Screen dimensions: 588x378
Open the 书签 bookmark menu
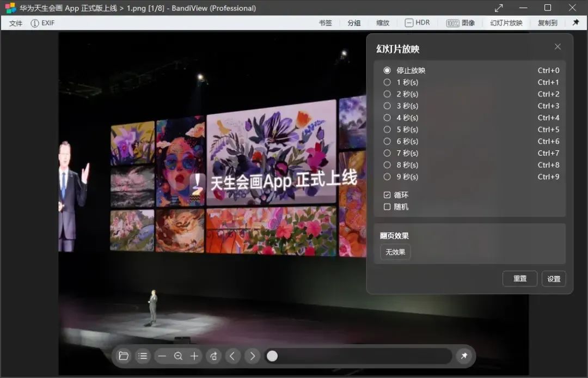tap(325, 23)
